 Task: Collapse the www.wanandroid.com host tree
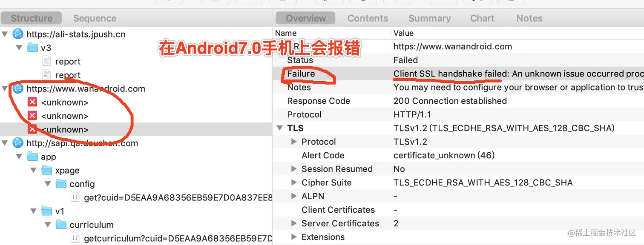click(x=4, y=88)
